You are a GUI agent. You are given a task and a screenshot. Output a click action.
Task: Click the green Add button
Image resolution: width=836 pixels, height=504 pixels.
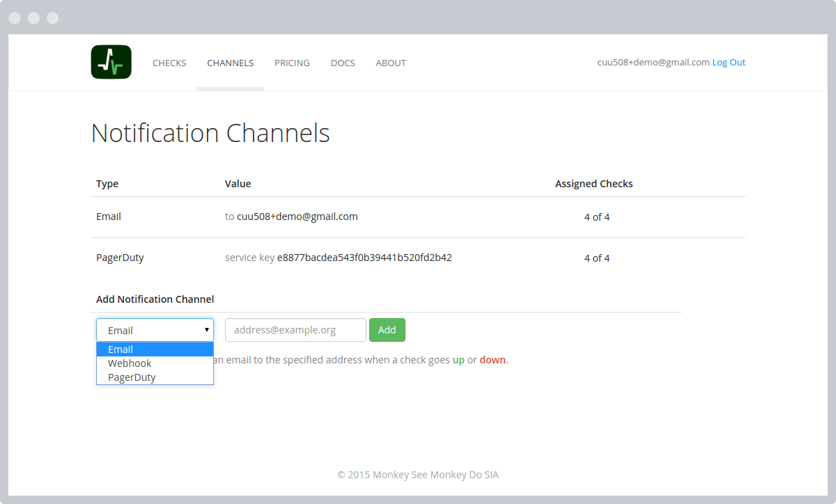tap(387, 330)
